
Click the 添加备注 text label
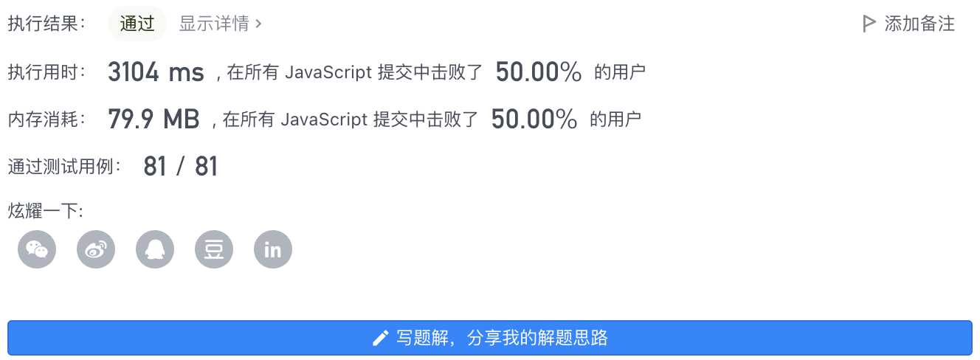click(919, 24)
